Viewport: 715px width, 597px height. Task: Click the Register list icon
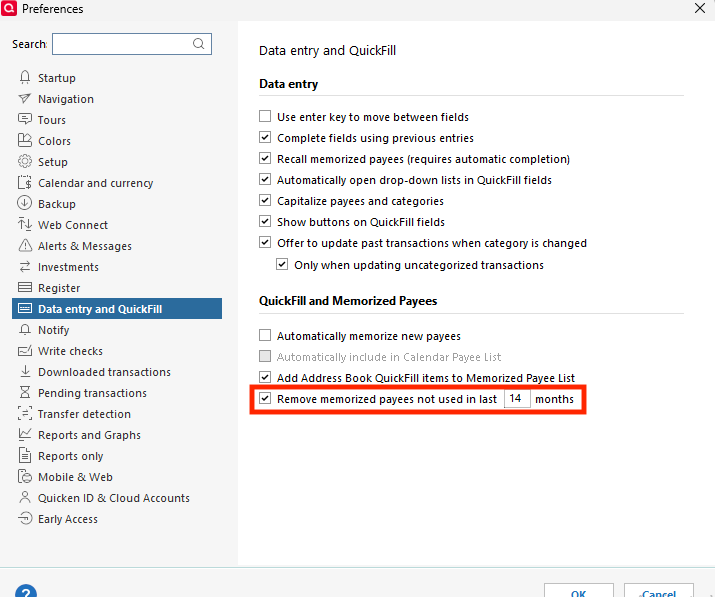point(25,287)
